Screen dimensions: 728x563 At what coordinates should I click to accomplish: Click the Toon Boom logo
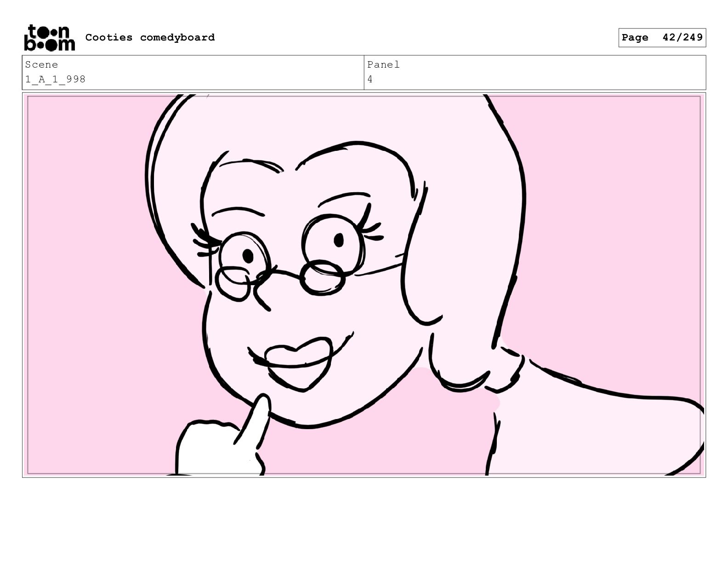49,38
